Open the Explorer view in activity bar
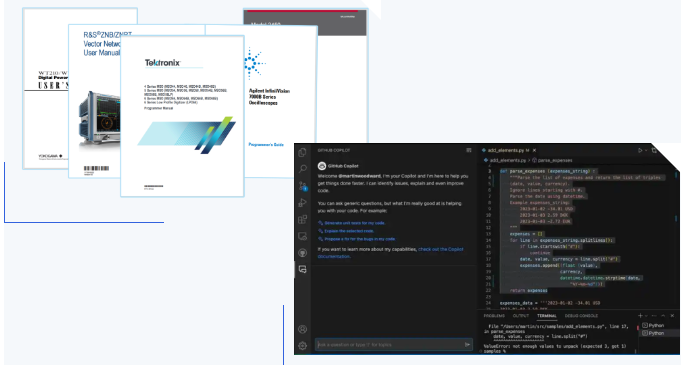This screenshot has width=684, height=365. [302, 152]
